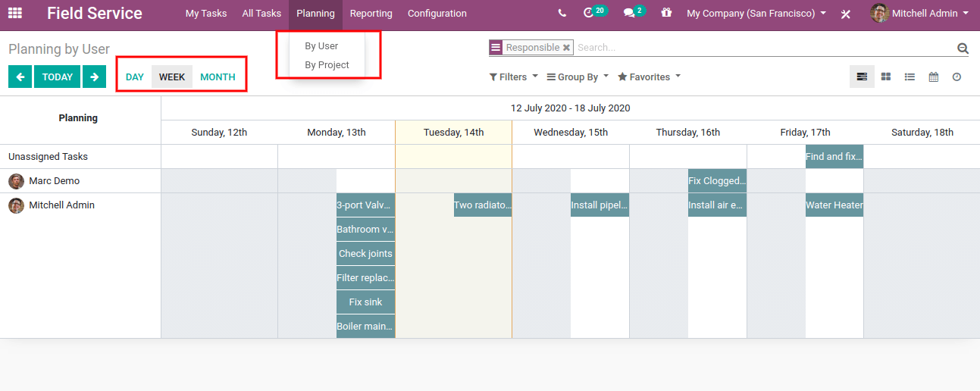Switch the scale to Month
Viewport: 980px width, 391px height.
click(218, 77)
